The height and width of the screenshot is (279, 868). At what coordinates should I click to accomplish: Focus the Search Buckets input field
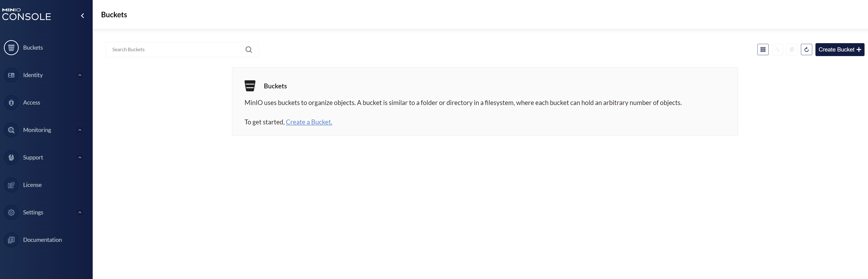point(177,50)
